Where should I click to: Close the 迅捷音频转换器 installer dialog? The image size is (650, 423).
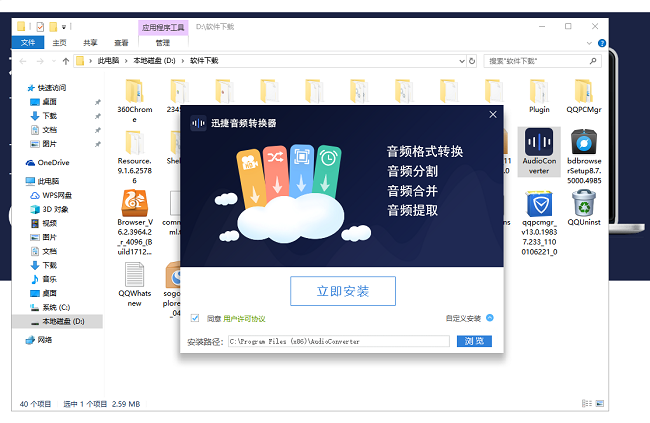493,114
